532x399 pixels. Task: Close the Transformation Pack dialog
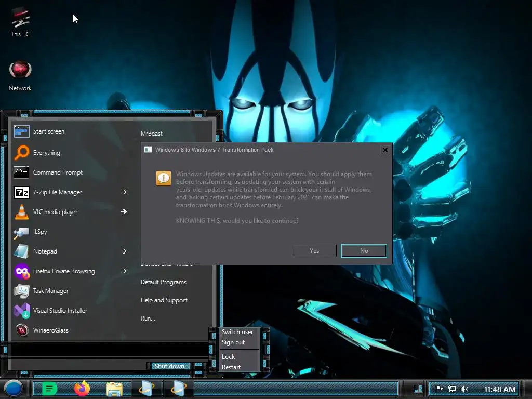[385, 150]
